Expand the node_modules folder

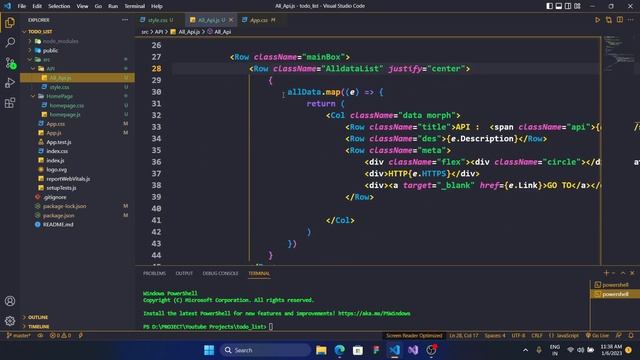pos(30,41)
